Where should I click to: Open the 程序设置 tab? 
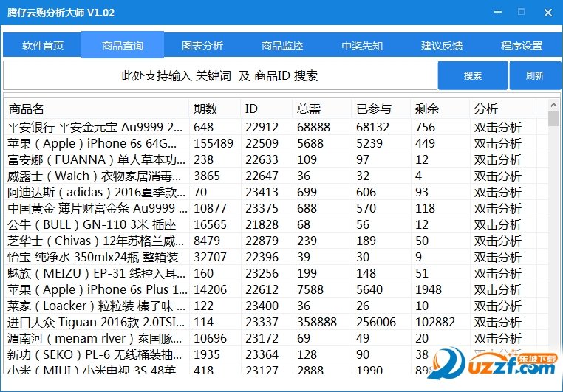(522, 45)
